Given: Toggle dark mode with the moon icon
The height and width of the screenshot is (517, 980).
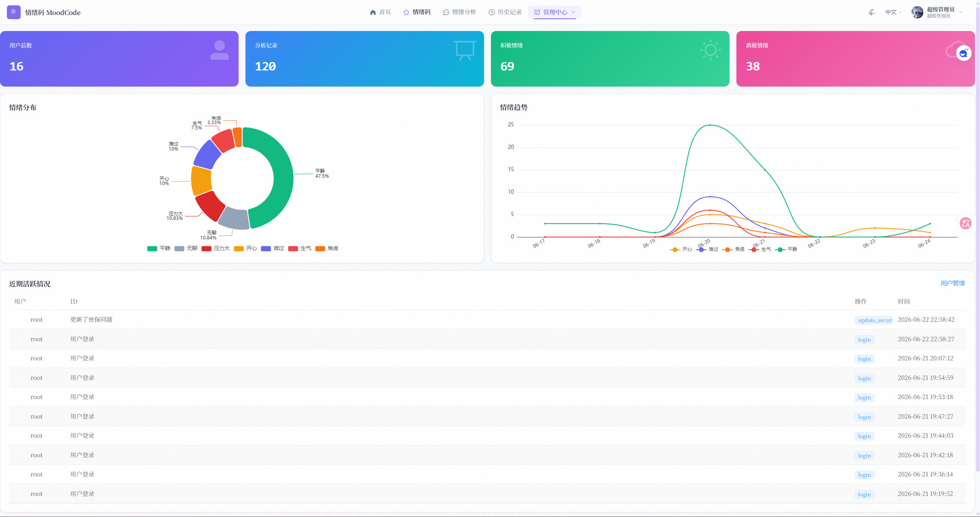Looking at the screenshot, I should [x=872, y=12].
